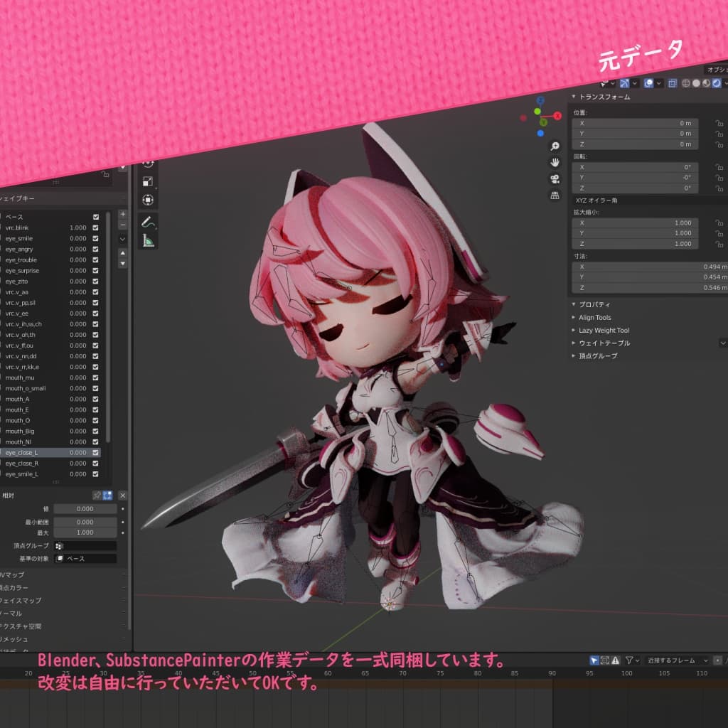Uncheck the eye_smile shape key checkbox
The width and height of the screenshot is (728, 728).
pos(96,238)
